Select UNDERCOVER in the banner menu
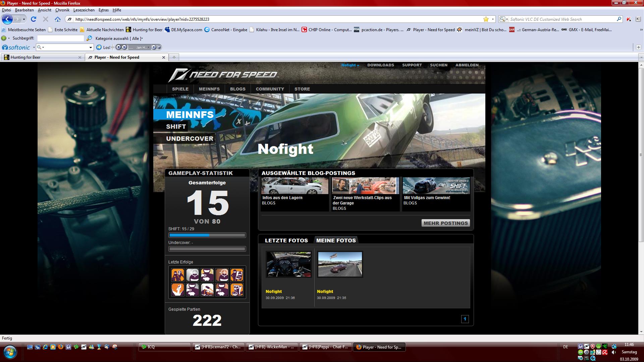The image size is (644, 362). (x=190, y=138)
